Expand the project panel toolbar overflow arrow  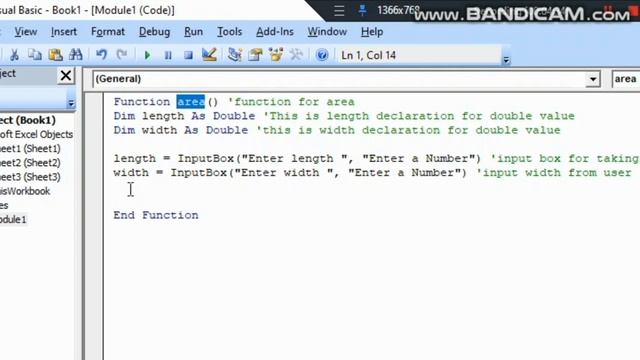point(71,103)
